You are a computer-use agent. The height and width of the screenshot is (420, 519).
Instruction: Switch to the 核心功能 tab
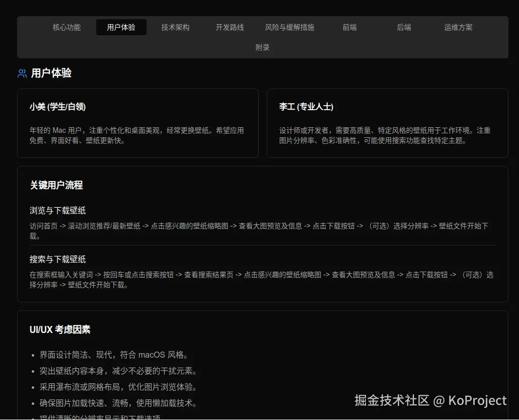[x=66, y=28]
